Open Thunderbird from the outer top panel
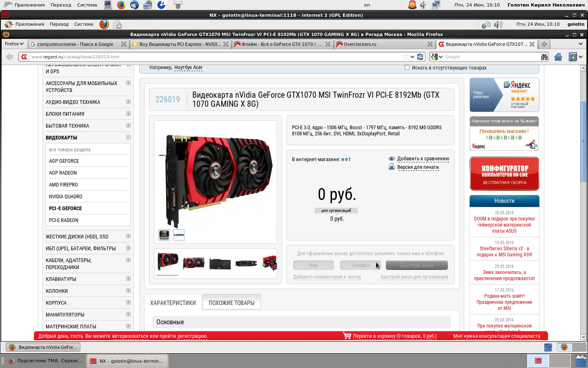 [x=134, y=5]
